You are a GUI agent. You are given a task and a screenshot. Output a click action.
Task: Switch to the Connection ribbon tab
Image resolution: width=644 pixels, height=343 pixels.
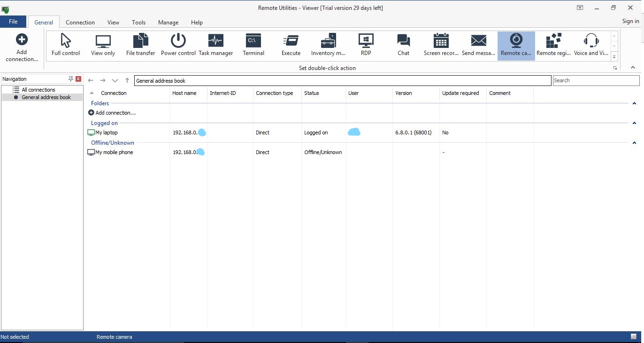click(80, 23)
